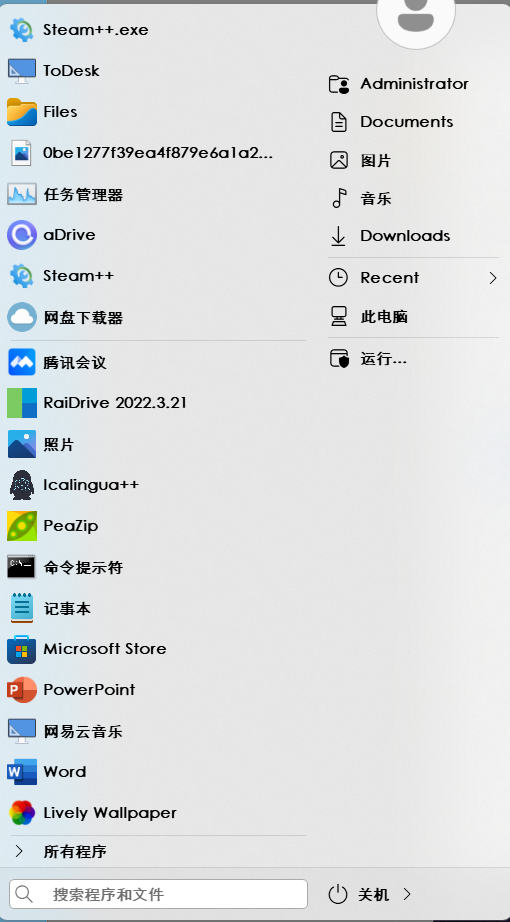Viewport: 510px width, 922px height.
Task: Open ToDesk from the app list
Action: [155, 71]
